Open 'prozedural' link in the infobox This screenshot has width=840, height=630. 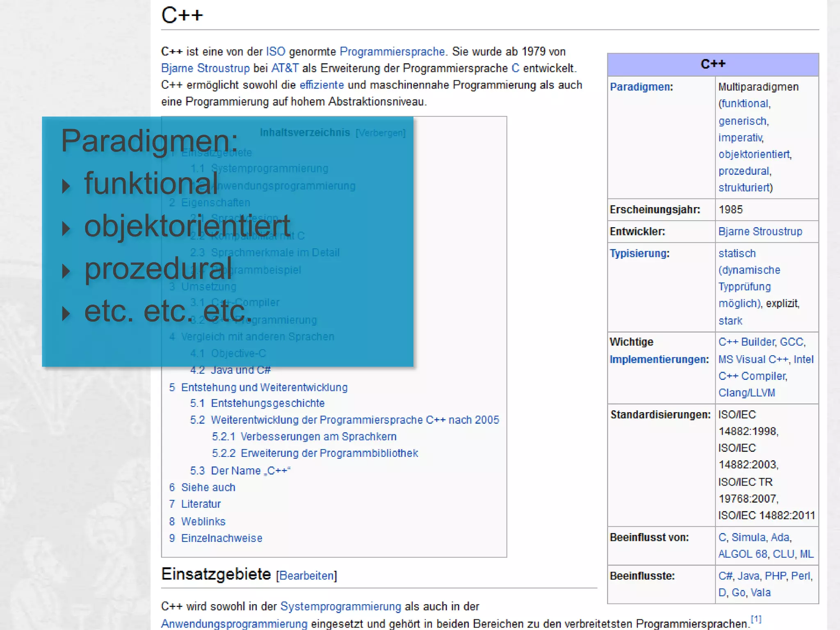click(x=744, y=171)
